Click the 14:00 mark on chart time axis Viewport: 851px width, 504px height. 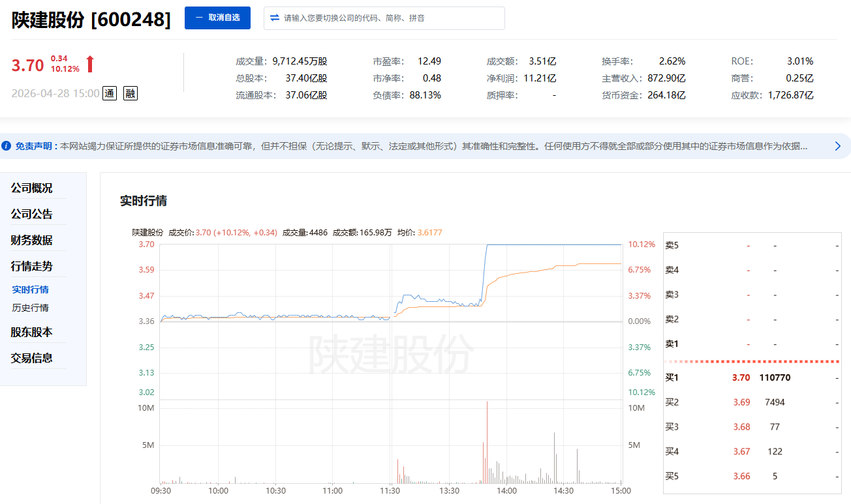click(x=506, y=491)
